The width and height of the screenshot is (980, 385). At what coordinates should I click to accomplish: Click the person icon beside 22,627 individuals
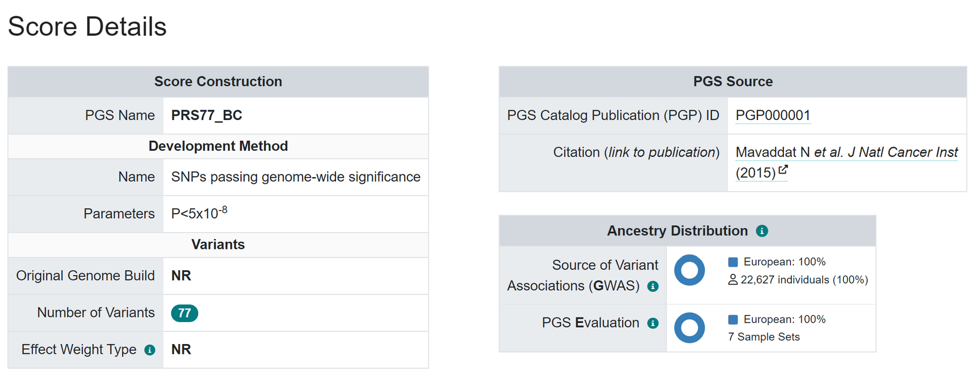732,279
